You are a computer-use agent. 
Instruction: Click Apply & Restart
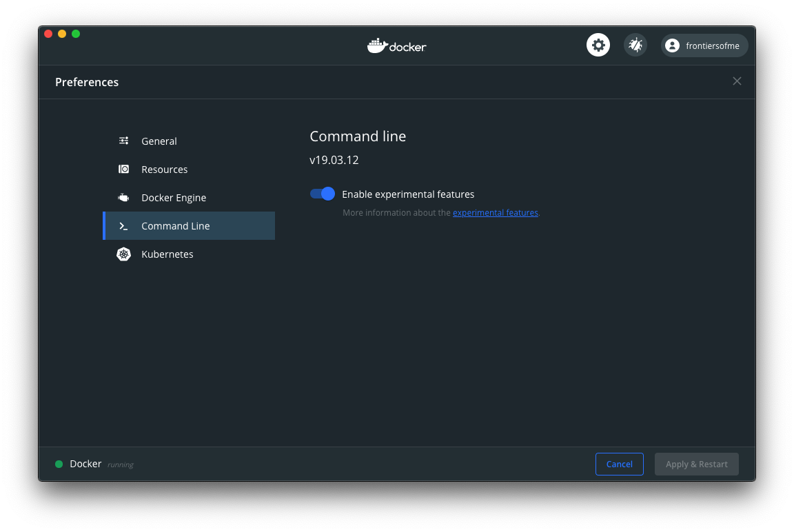(x=696, y=464)
